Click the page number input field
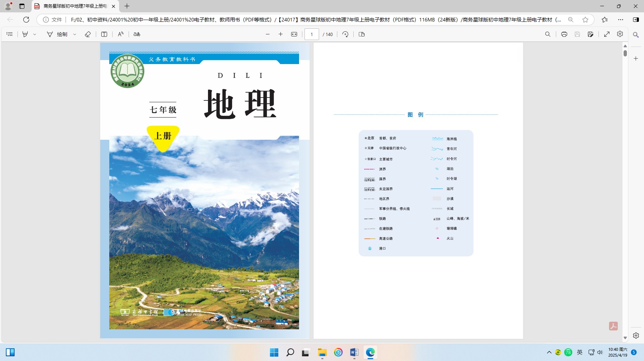The height and width of the screenshot is (361, 644). click(312, 34)
